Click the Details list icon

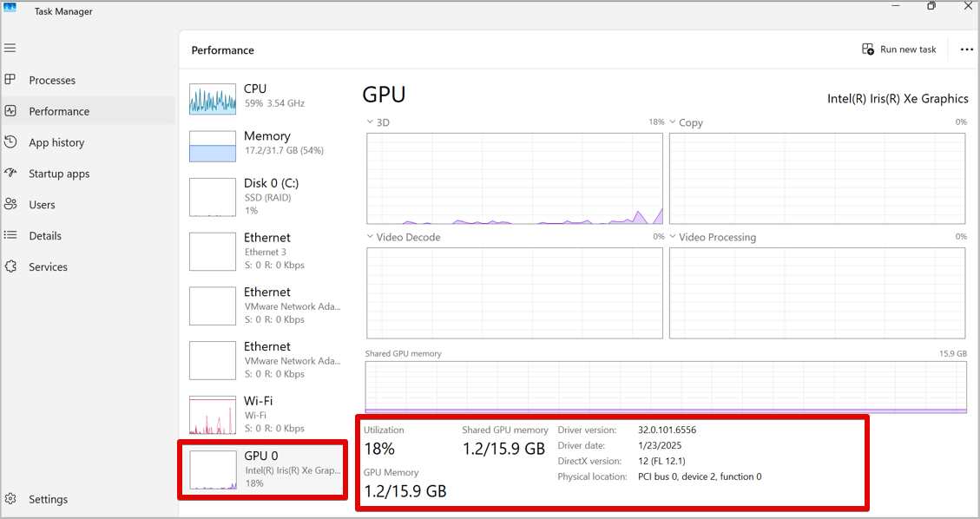[10, 235]
